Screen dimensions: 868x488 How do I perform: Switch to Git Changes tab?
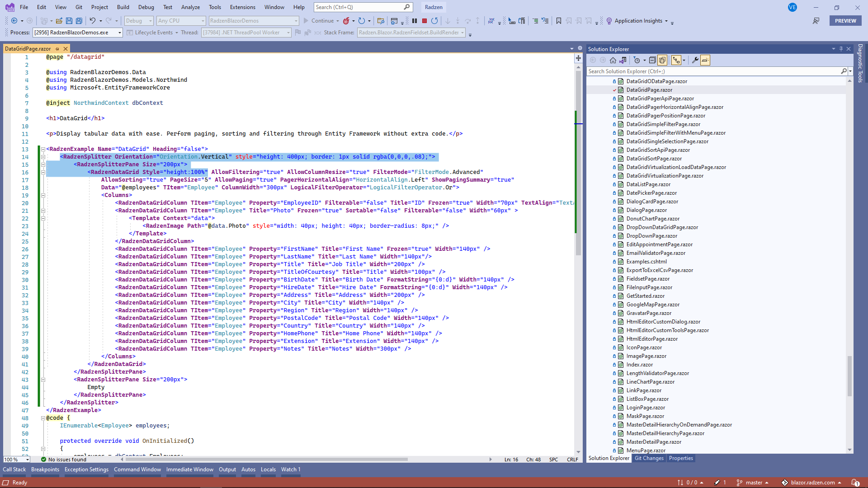tap(649, 458)
